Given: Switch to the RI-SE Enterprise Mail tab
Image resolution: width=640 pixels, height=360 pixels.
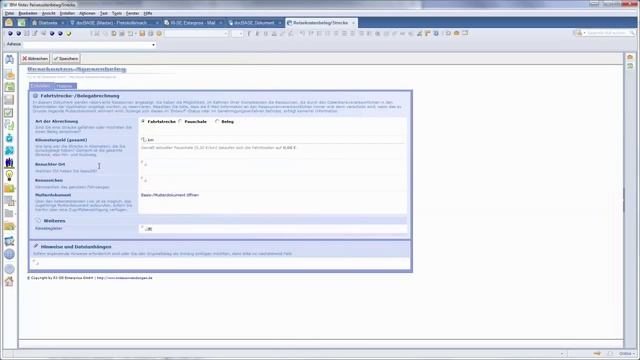Looking at the screenshot, I should (x=192, y=23).
